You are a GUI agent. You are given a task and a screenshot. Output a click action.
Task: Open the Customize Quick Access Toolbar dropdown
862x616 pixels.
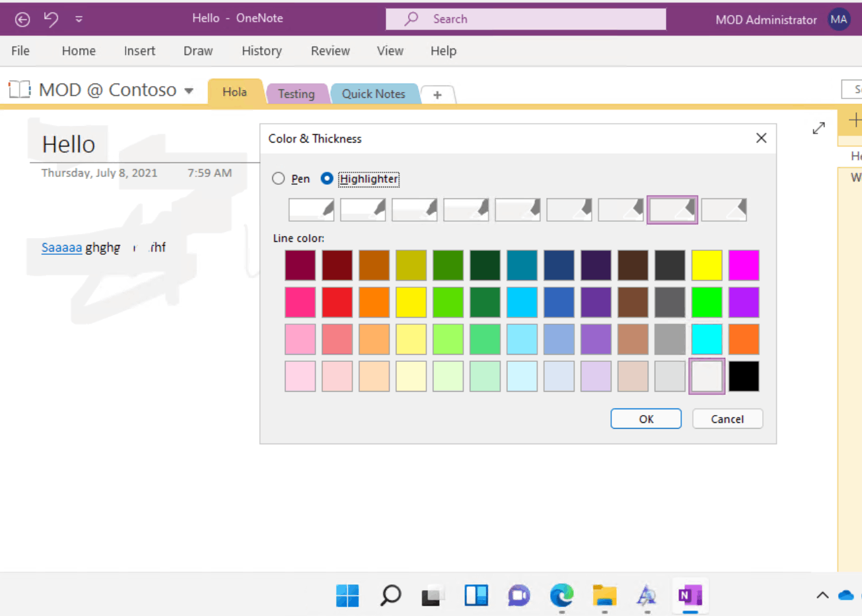[78, 19]
